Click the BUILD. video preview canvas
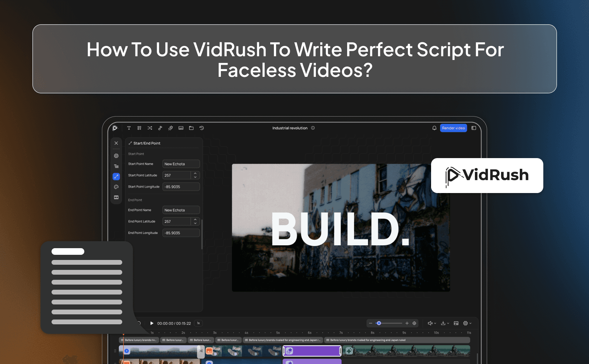 341,228
